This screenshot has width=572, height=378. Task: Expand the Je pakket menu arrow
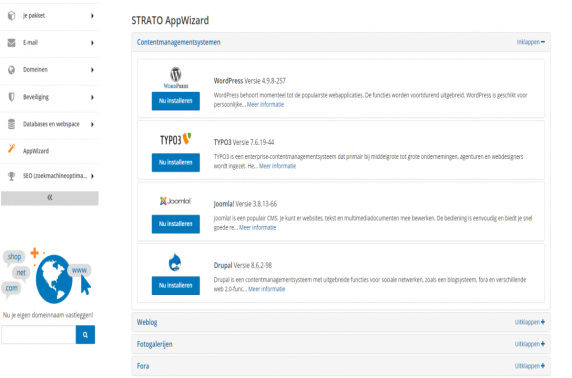click(92, 16)
